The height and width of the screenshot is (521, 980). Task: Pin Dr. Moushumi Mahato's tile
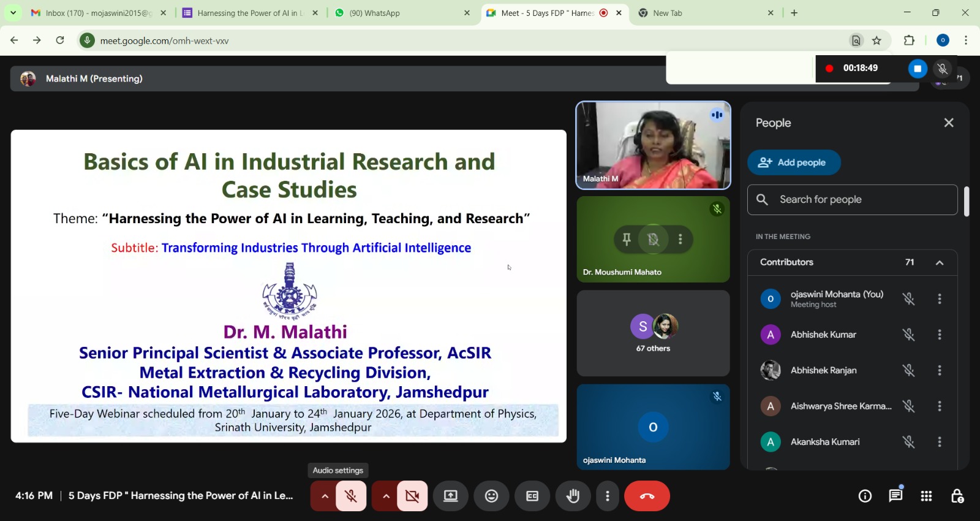tap(627, 239)
